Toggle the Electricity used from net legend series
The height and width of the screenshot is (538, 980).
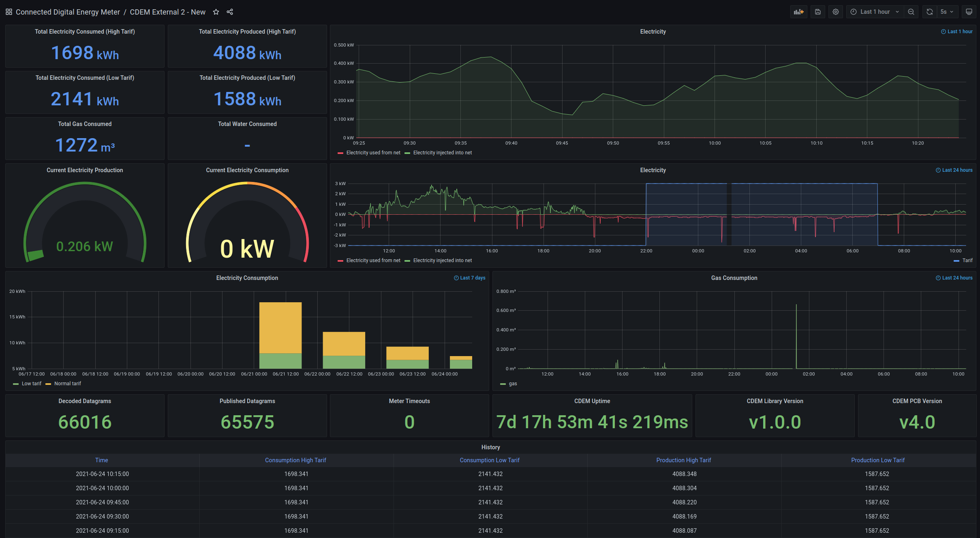click(372, 153)
